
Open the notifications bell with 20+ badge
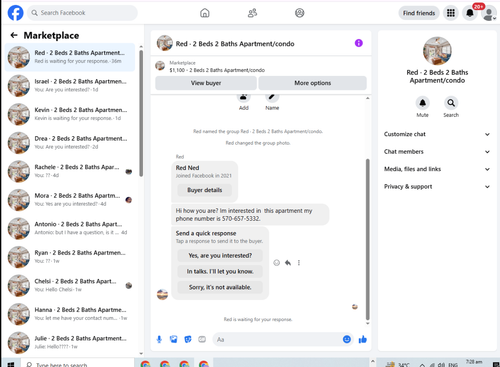coord(470,13)
